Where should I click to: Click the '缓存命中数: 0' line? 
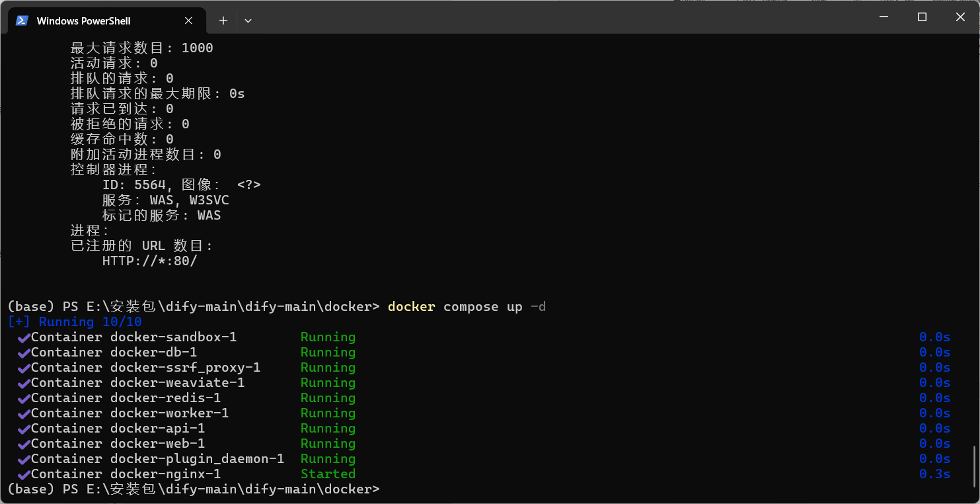122,140
